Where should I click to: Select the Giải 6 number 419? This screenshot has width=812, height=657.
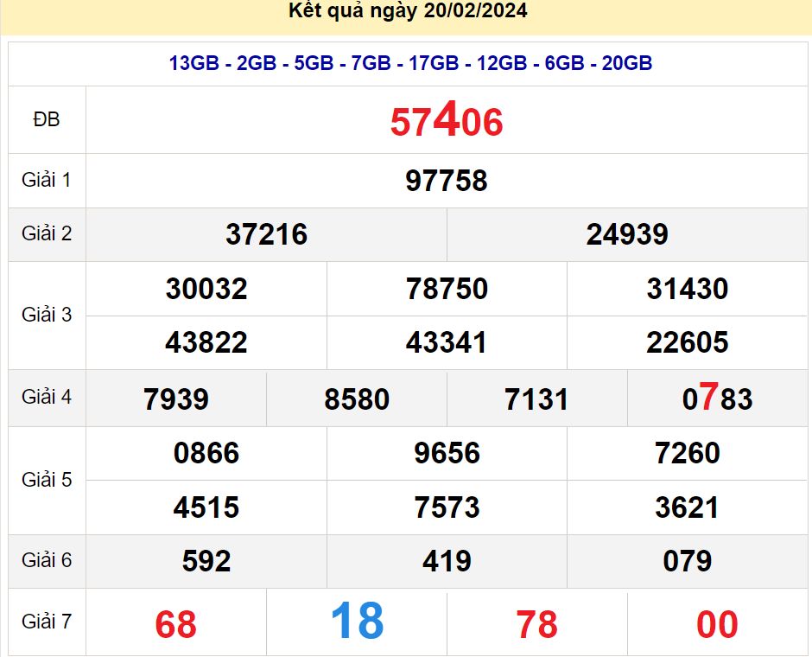pos(447,561)
